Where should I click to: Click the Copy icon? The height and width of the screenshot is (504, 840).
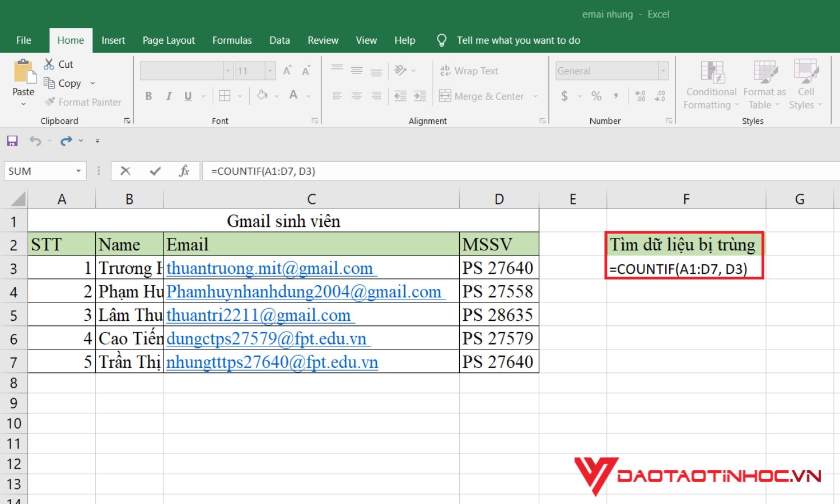tap(49, 83)
